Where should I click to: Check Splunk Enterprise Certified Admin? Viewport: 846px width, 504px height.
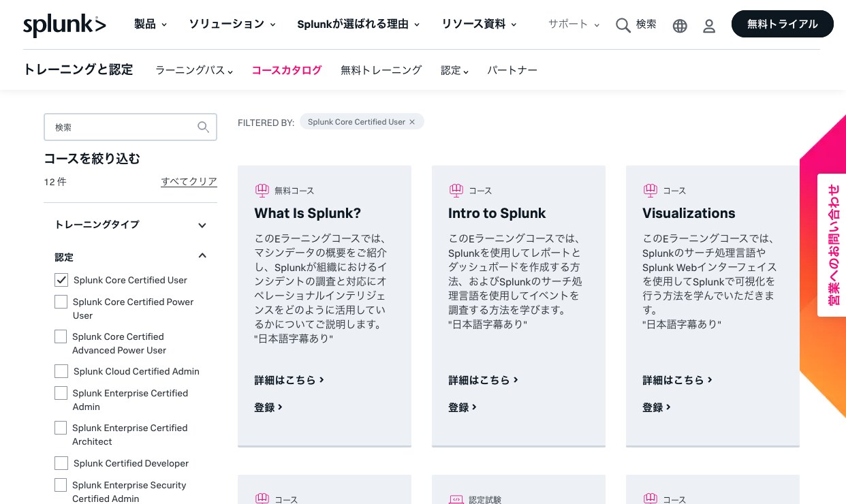coord(61,393)
